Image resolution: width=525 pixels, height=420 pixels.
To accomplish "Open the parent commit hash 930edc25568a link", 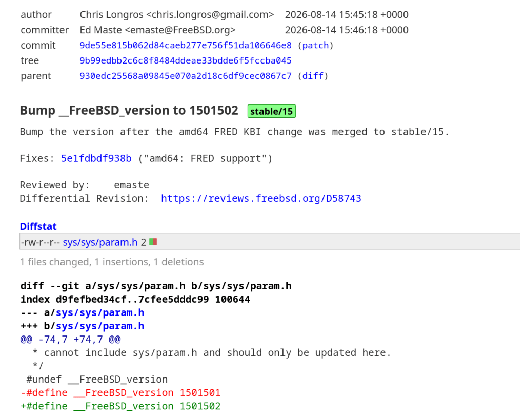I will click(186, 76).
